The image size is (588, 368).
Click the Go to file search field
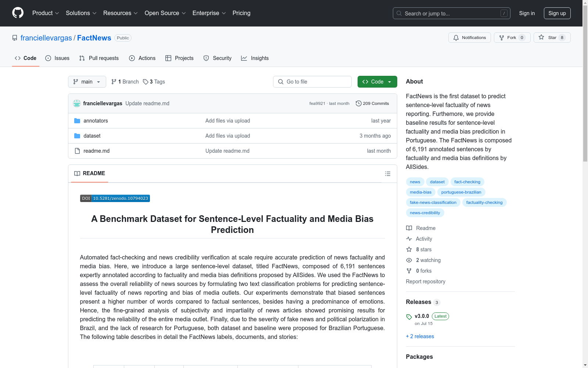coord(312,82)
